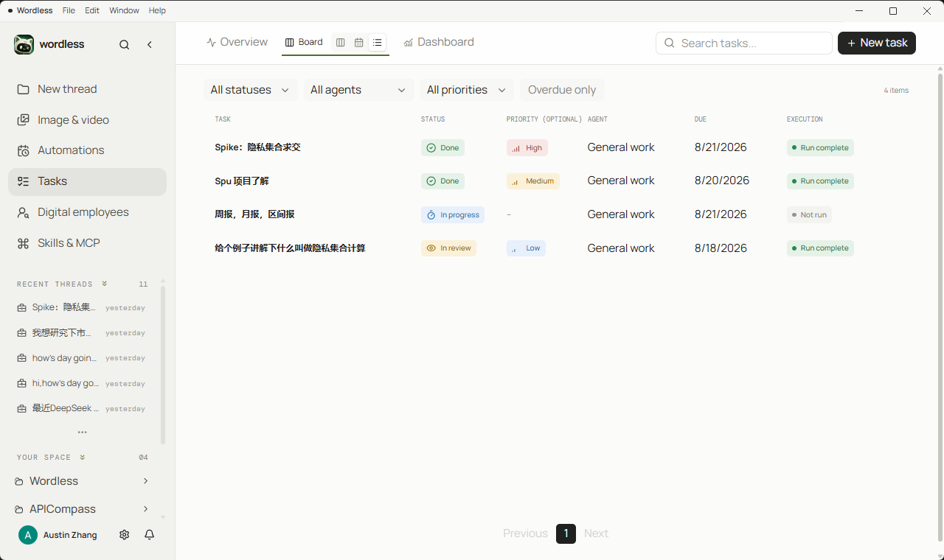
Task: Open the task "周报，月报，区间报"
Action: click(254, 214)
